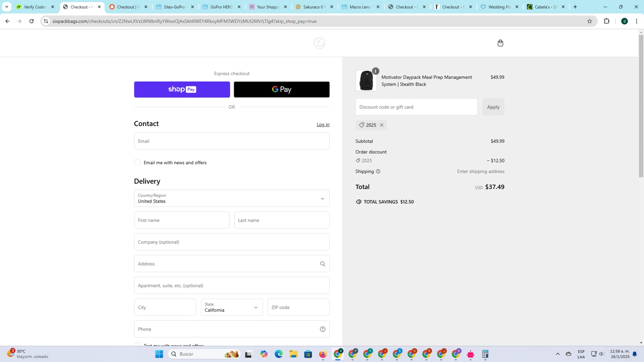Click the Motivator Daypack product thumbnail

click(x=366, y=81)
